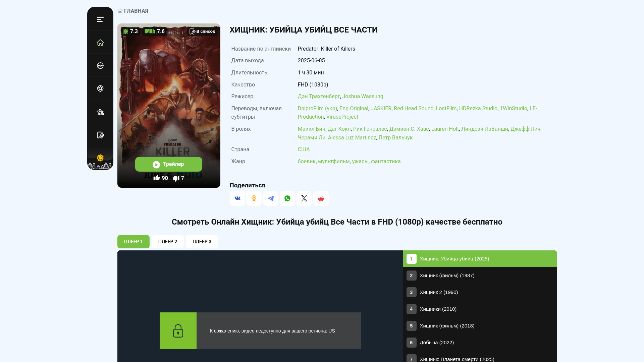Share via Telegram

point(271,198)
